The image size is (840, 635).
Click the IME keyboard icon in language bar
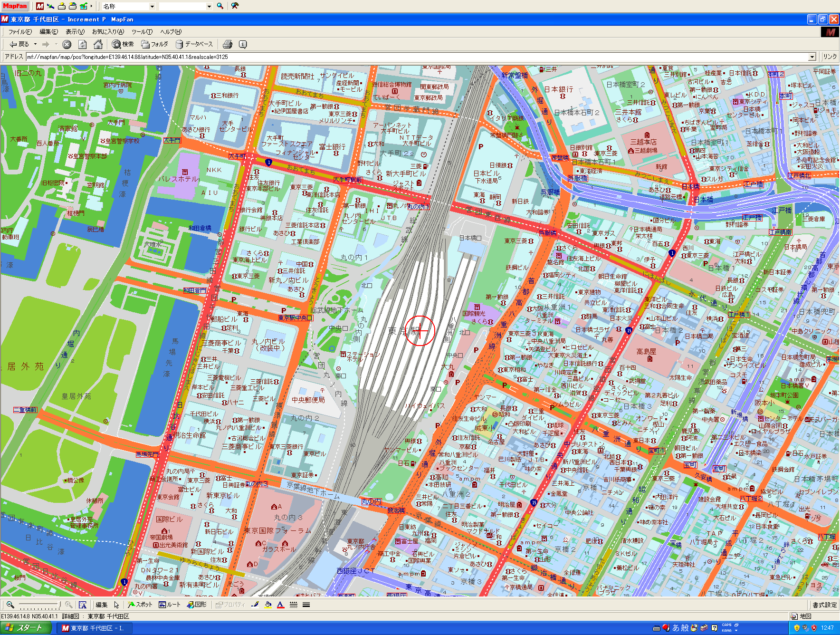pos(657,628)
